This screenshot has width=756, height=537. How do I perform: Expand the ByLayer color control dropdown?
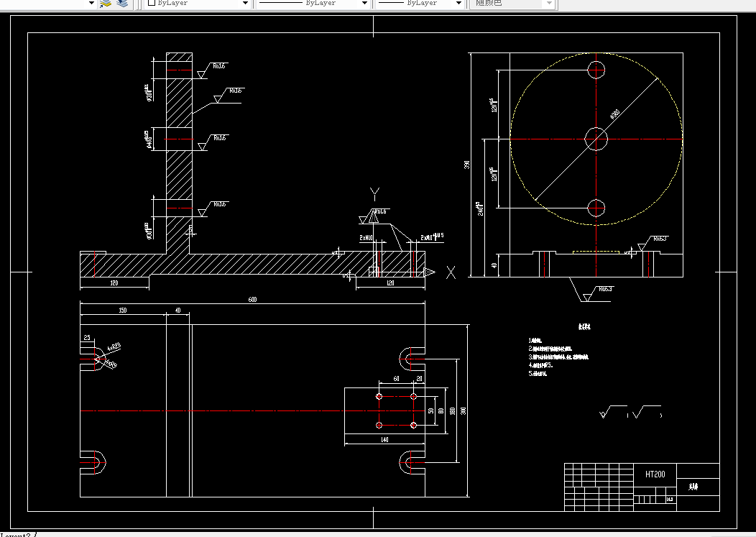pyautogui.click(x=245, y=3)
